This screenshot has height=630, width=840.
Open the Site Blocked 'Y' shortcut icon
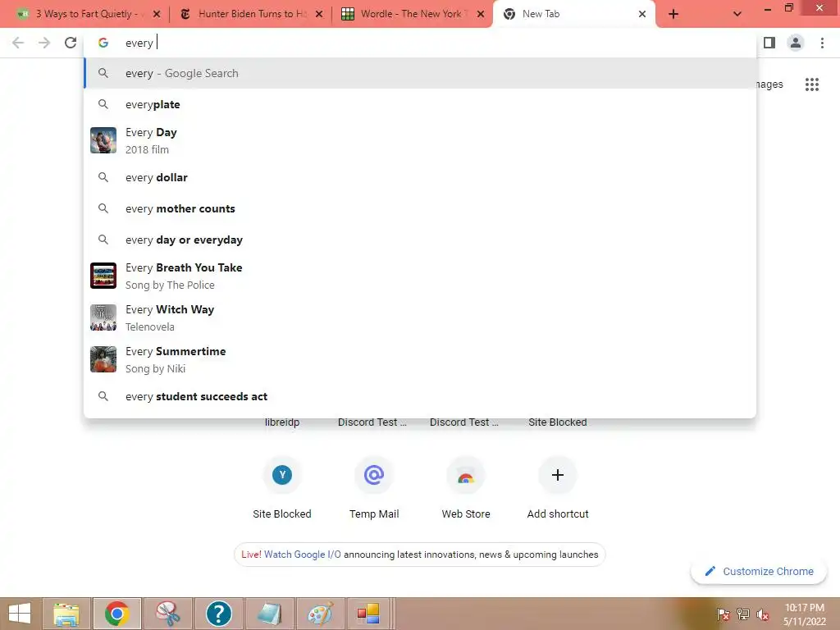click(x=282, y=475)
